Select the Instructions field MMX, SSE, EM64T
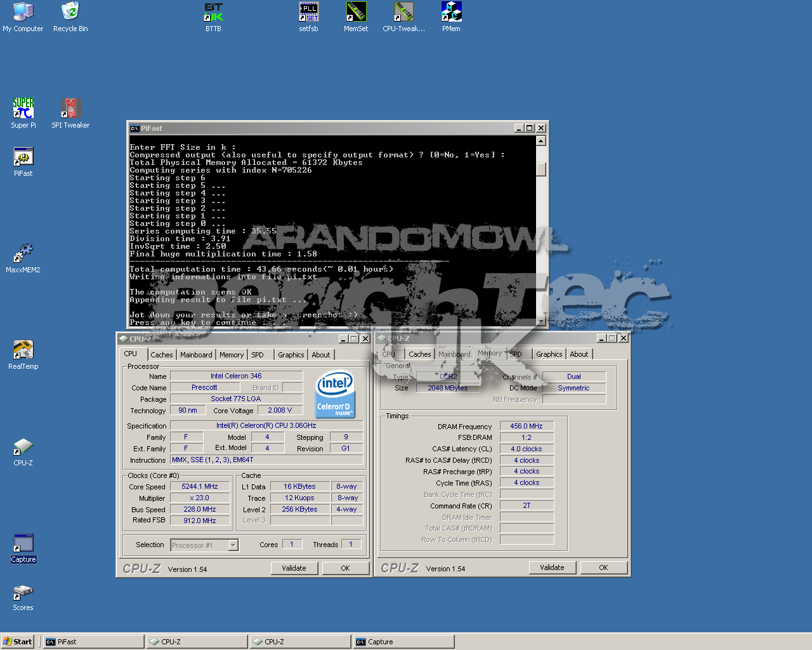This screenshot has height=650, width=812. (x=266, y=460)
